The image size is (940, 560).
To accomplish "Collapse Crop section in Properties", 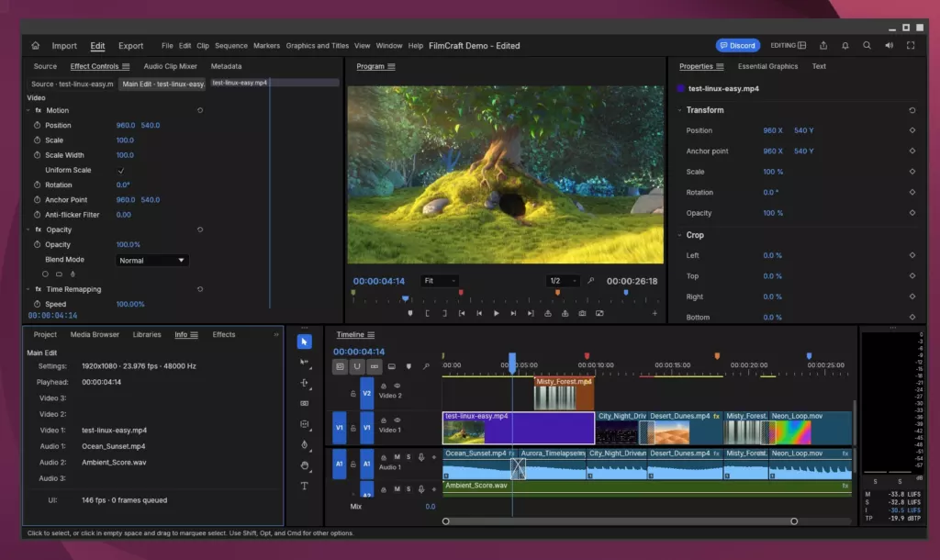I will [679, 235].
